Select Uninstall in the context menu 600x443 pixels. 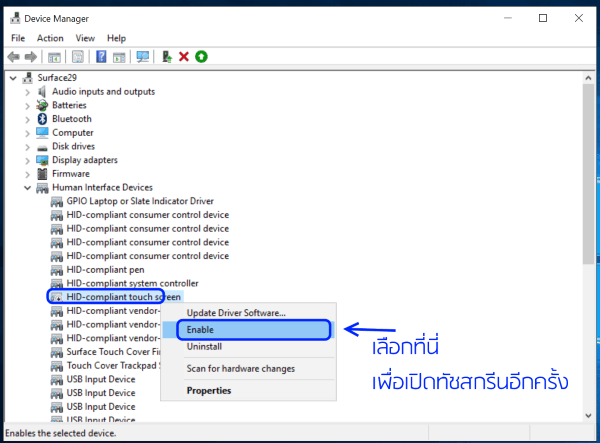pos(204,346)
